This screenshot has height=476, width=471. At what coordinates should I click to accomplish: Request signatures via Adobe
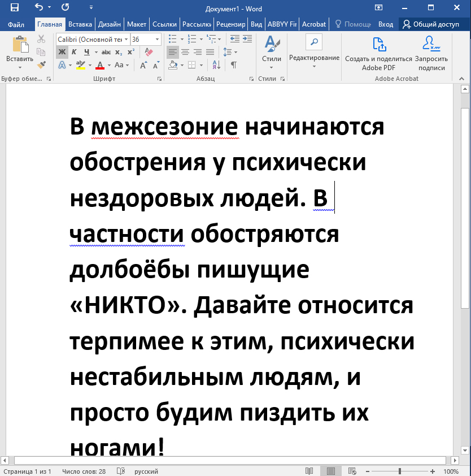click(x=431, y=54)
